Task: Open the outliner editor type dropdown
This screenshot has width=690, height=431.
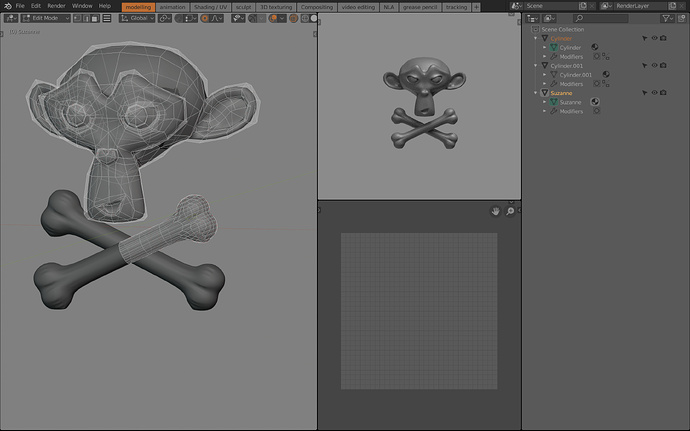Action: point(532,18)
